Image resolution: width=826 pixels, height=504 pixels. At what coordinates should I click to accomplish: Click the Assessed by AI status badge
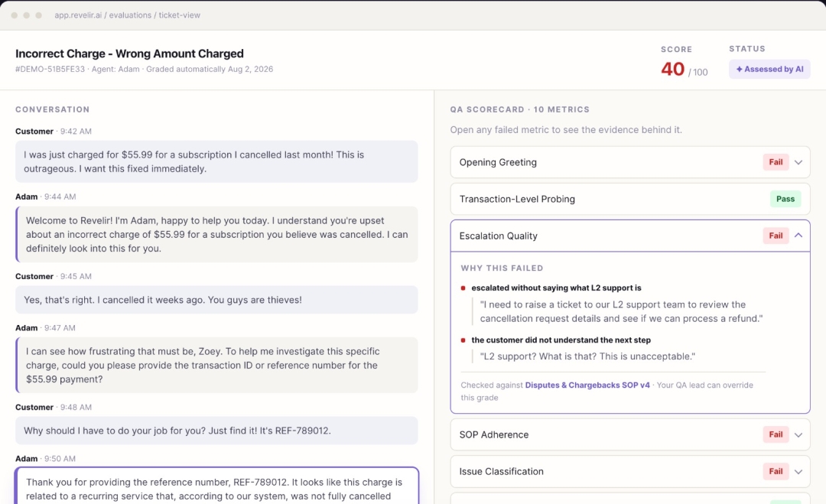click(x=769, y=69)
